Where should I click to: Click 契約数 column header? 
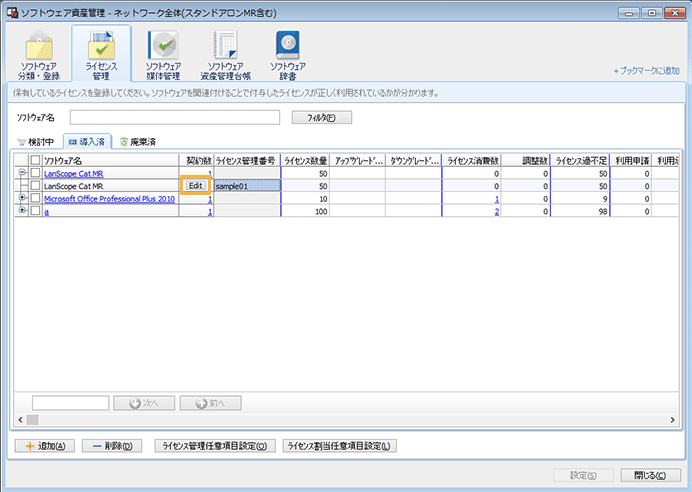[x=196, y=161]
